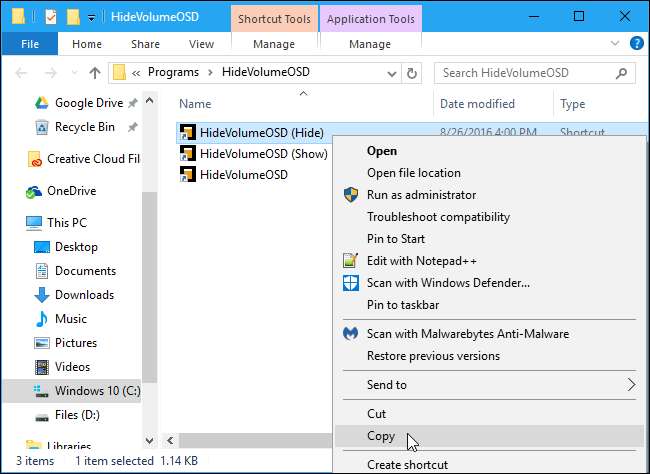Viewport: 650px width, 474px height.
Task: Click Copy in the context menu
Action: 381,436
